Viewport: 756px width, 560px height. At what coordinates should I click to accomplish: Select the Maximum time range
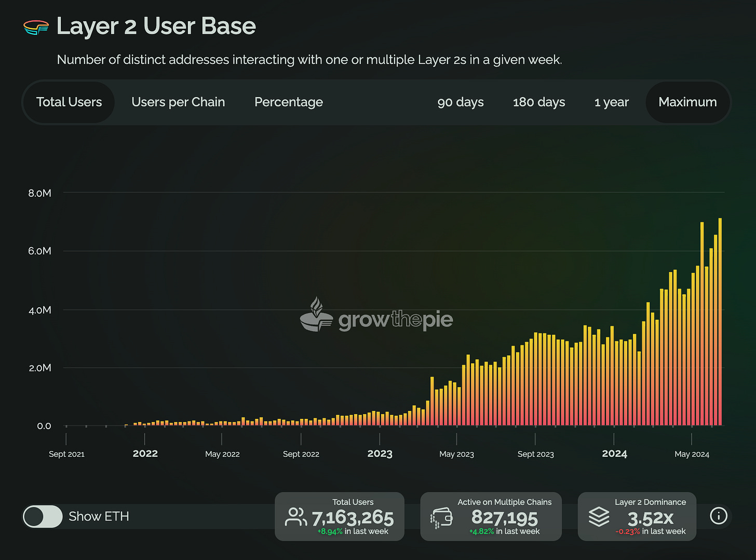click(x=687, y=102)
